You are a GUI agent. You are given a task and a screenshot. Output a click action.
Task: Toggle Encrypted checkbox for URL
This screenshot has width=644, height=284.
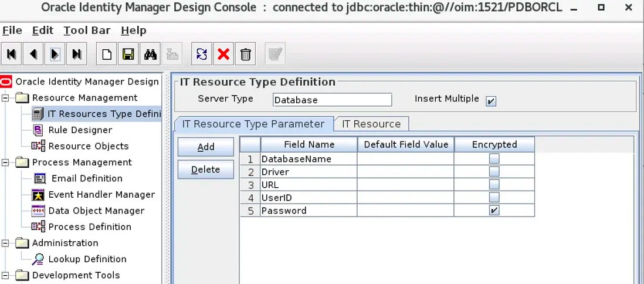[494, 184]
